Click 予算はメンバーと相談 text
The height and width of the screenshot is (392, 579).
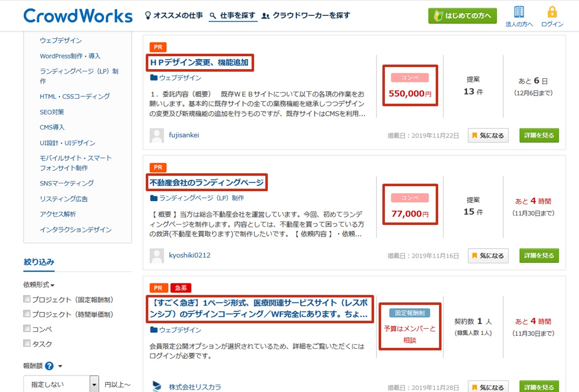coord(409,335)
